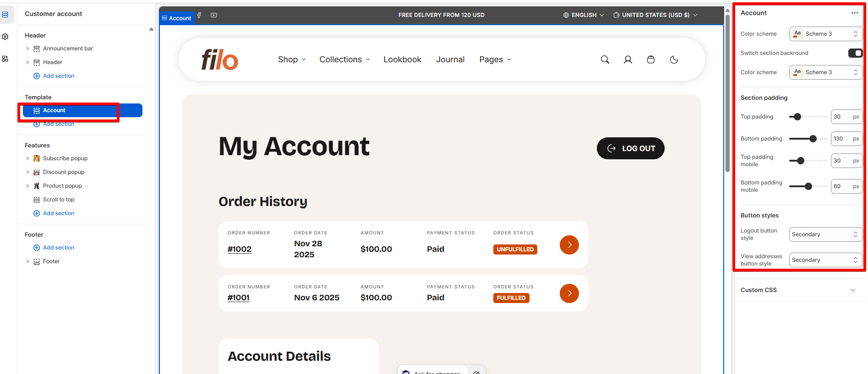Click the Announcement bar section icon

pyautogui.click(x=37, y=49)
